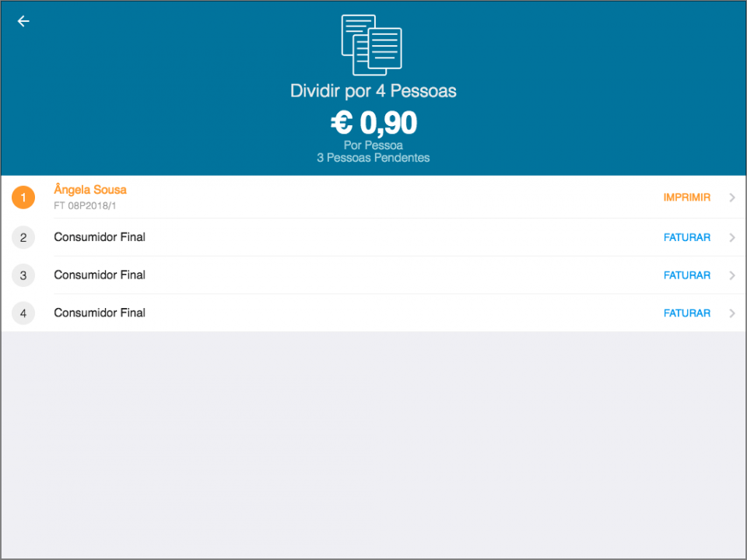Image resolution: width=747 pixels, height=560 pixels.
Task: Select the Ângela Sousa customer name
Action: 90,190
